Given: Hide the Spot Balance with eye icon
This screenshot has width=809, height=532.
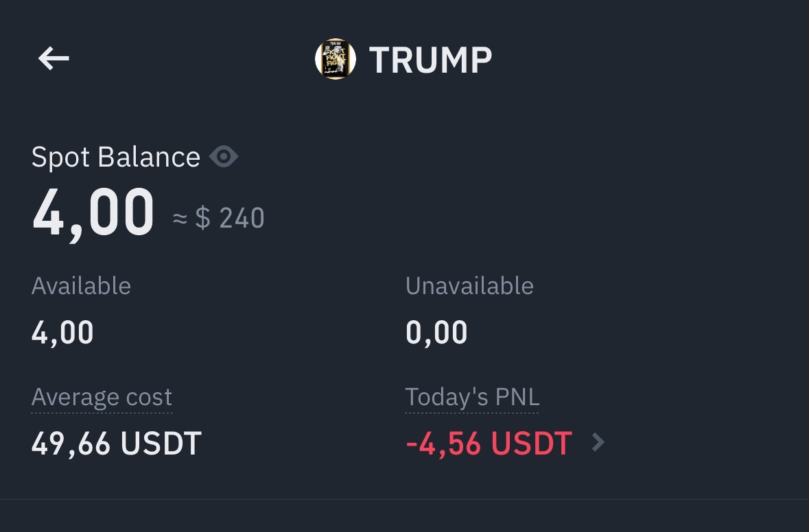Looking at the screenshot, I should pos(224,157).
